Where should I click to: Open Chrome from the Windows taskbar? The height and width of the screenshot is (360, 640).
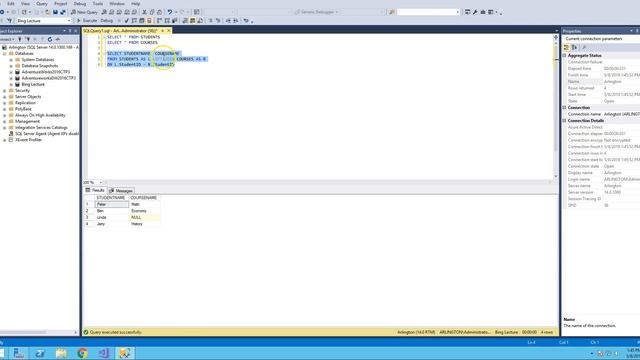(82, 353)
